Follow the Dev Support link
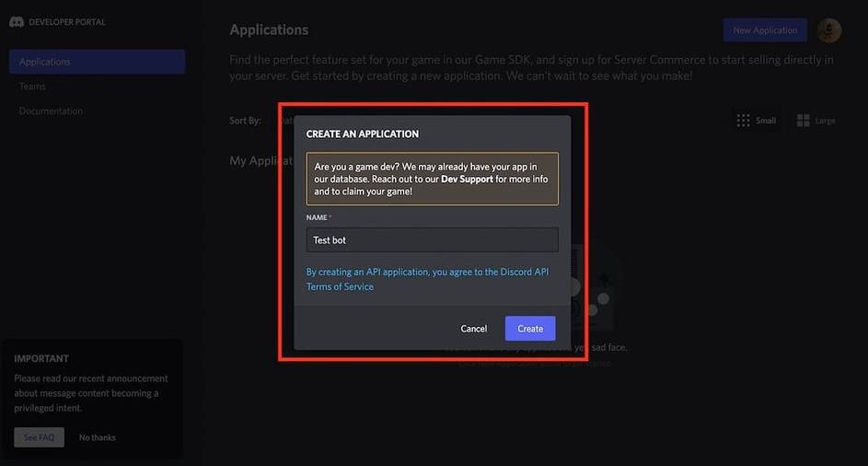The image size is (868, 466). [x=467, y=180]
